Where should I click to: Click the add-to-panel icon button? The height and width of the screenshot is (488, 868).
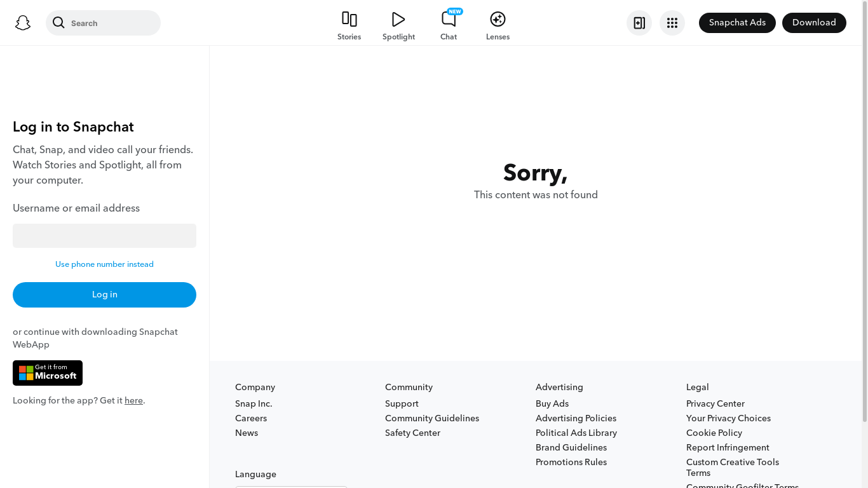[639, 23]
